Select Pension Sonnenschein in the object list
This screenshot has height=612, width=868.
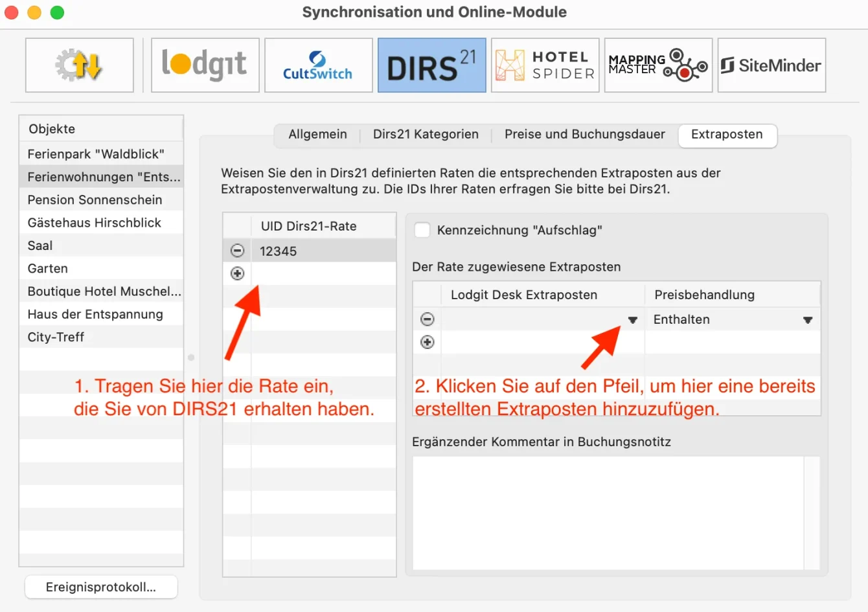101,199
